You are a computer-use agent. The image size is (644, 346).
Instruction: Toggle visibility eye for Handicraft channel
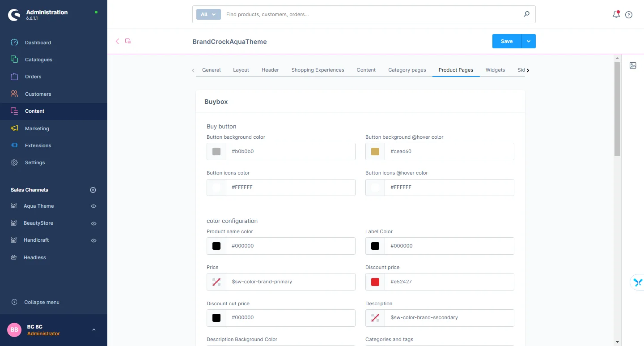(93, 240)
